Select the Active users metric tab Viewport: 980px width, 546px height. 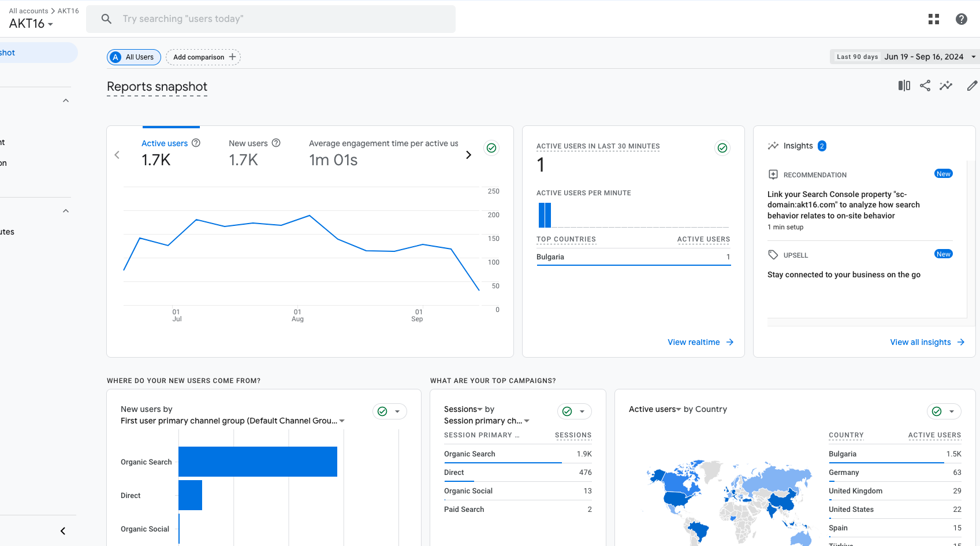click(x=171, y=154)
